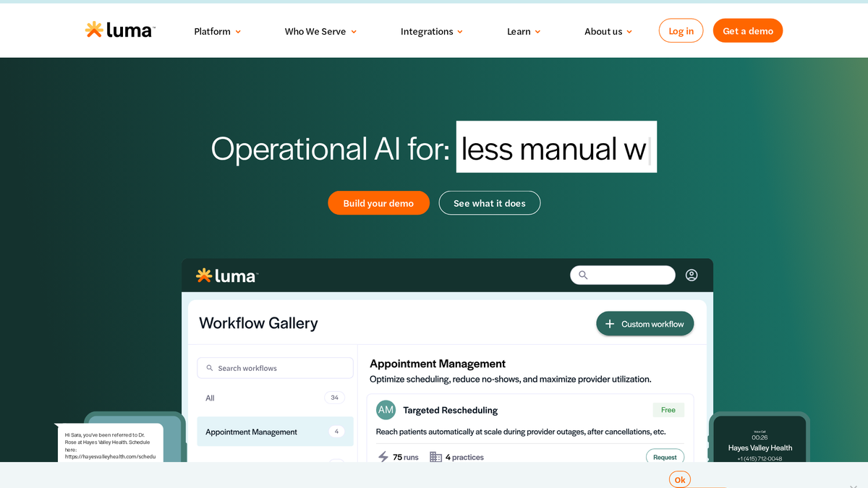This screenshot has width=868, height=488.
Task: Click the Hi Sara referral message bubble
Action: [111, 442]
